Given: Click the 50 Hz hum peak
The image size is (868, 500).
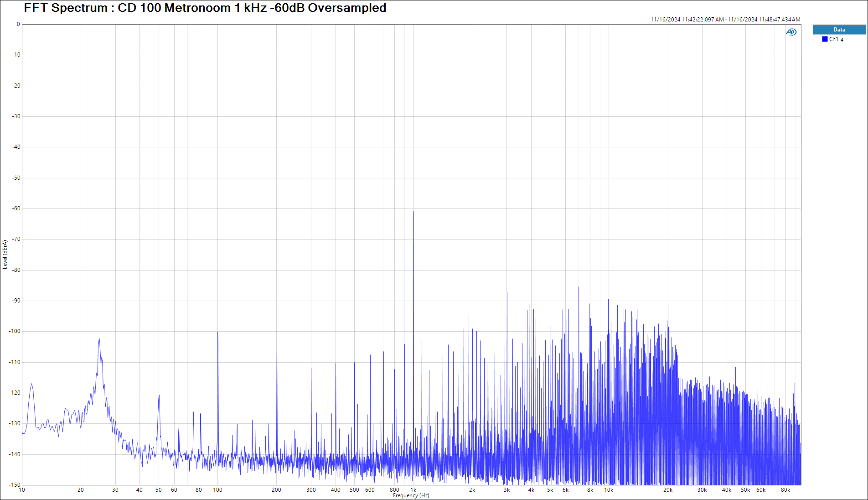Looking at the screenshot, I should tap(159, 396).
